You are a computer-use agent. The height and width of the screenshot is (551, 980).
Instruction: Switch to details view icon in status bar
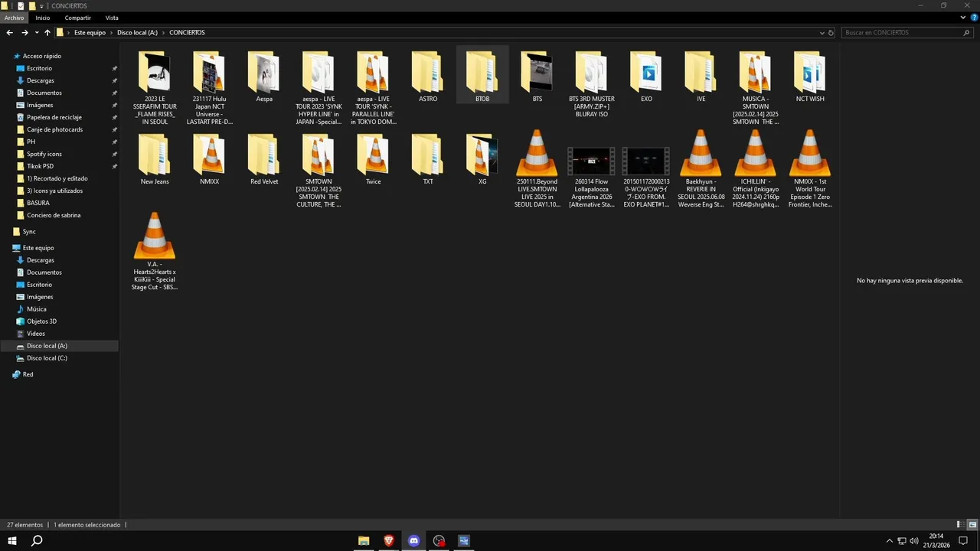point(962,525)
